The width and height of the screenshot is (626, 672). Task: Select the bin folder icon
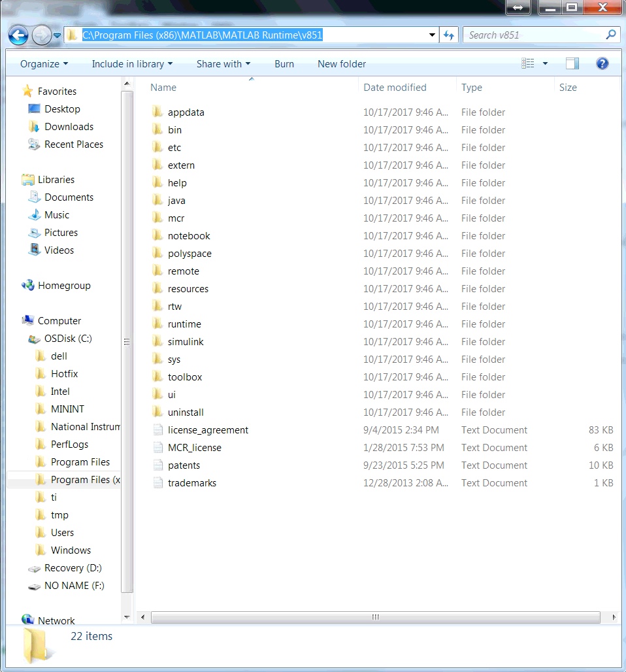point(157,129)
